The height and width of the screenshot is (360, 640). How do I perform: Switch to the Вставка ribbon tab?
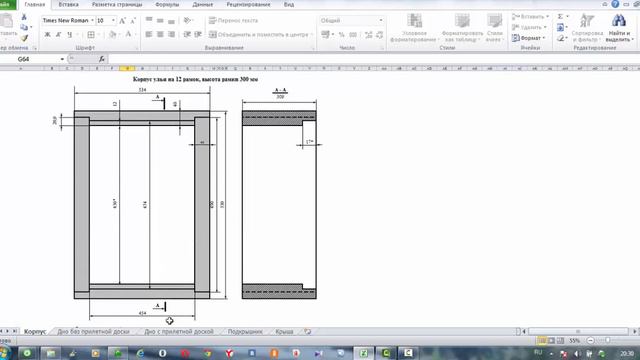point(68,4)
